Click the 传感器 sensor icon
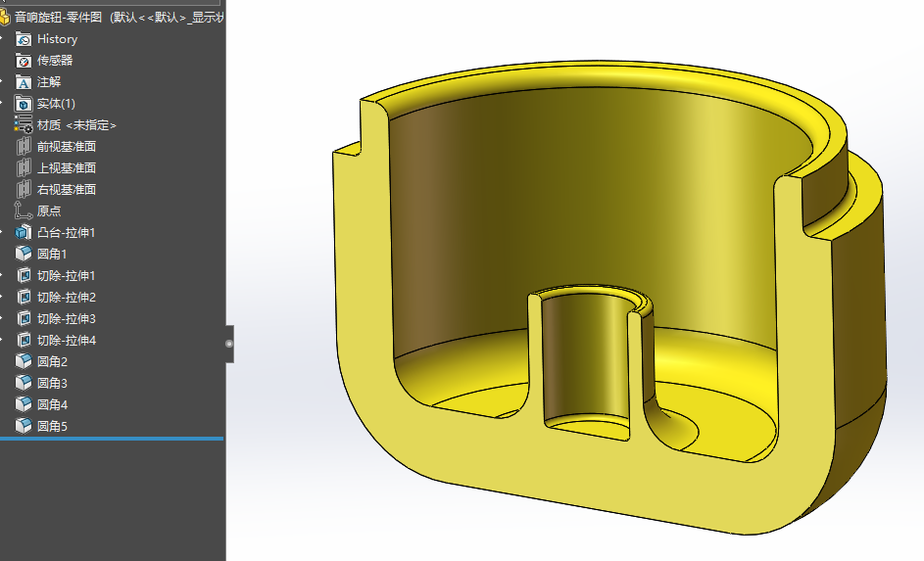Screen dimensions: 924x561 tap(23, 61)
